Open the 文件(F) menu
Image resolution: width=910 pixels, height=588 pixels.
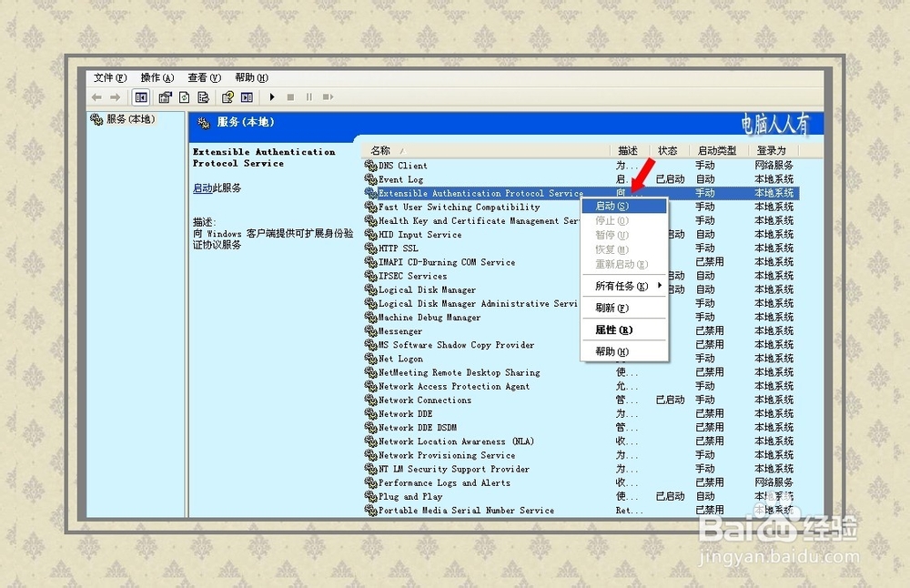(110, 77)
